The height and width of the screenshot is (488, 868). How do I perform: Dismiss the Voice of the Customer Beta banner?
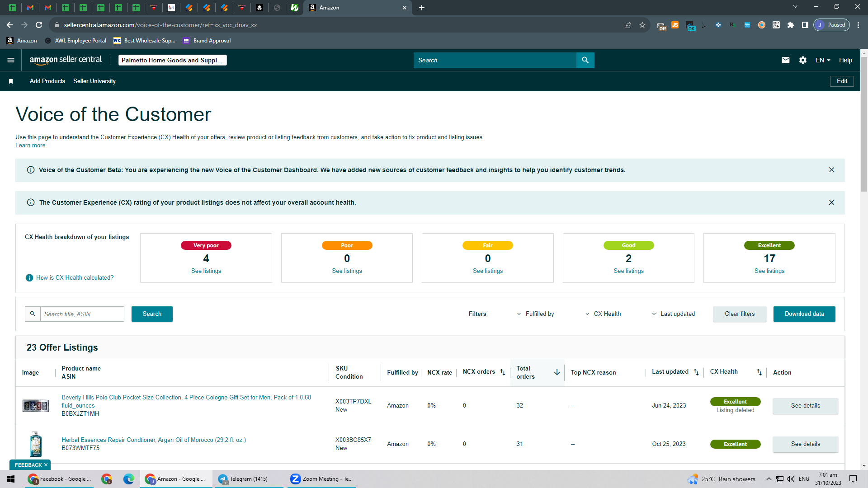(x=831, y=170)
